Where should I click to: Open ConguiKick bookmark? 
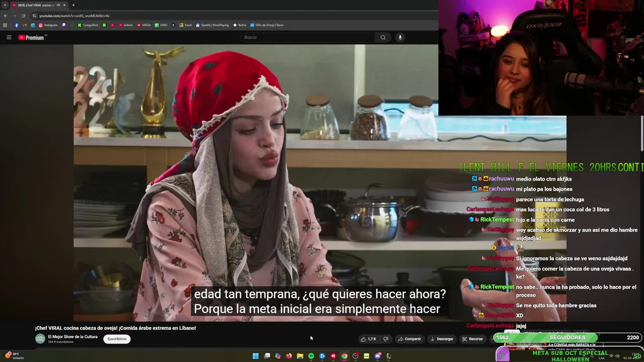(88, 25)
